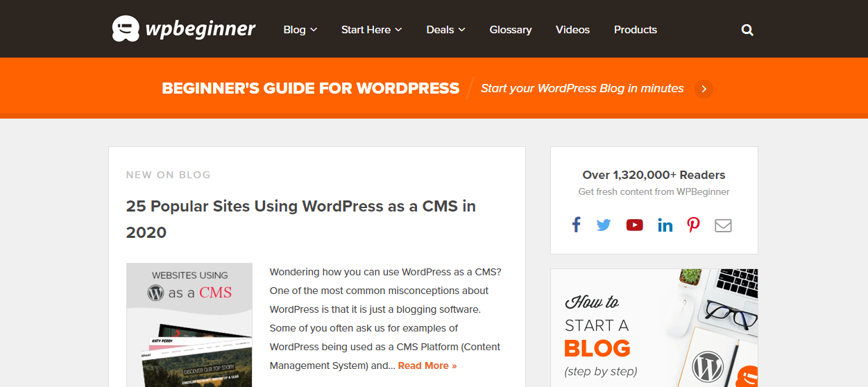Click the orange banner arrow circle
The width and height of the screenshot is (868, 387).
click(x=704, y=89)
